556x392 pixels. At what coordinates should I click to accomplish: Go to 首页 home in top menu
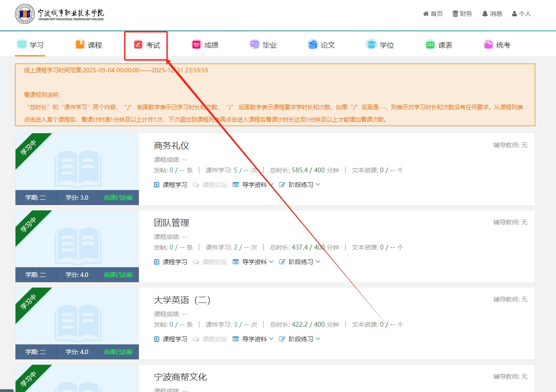[433, 14]
